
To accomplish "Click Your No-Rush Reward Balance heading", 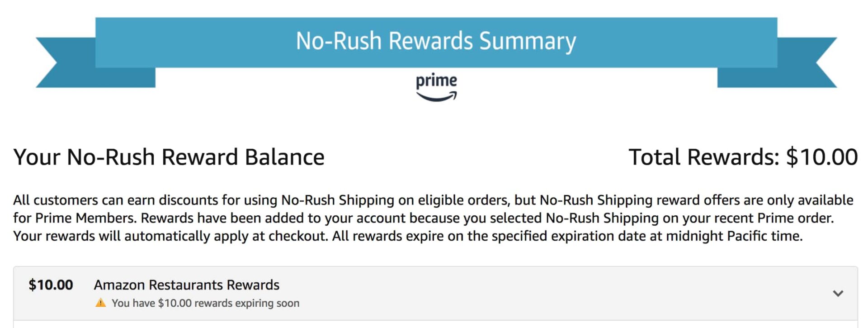I will [x=168, y=157].
